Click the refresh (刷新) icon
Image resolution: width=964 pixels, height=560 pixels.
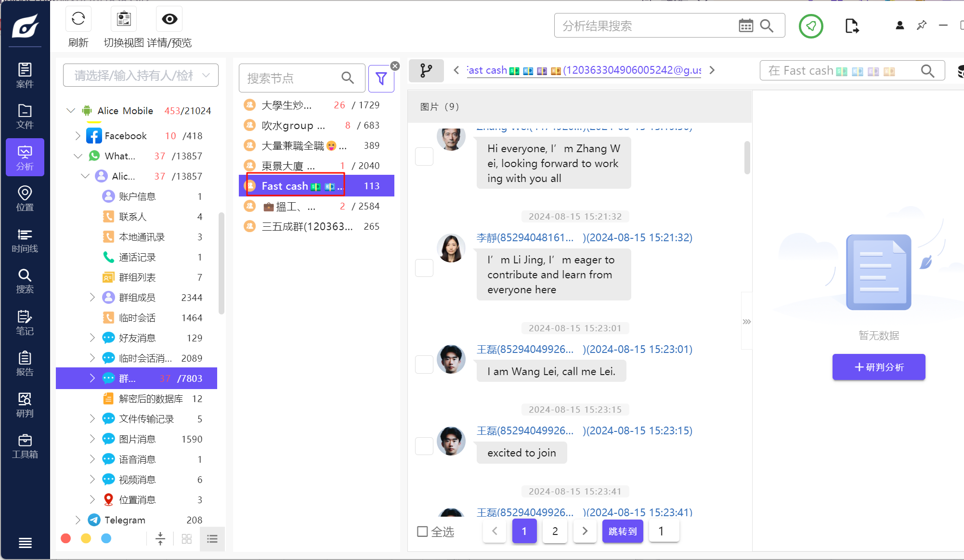[78, 19]
